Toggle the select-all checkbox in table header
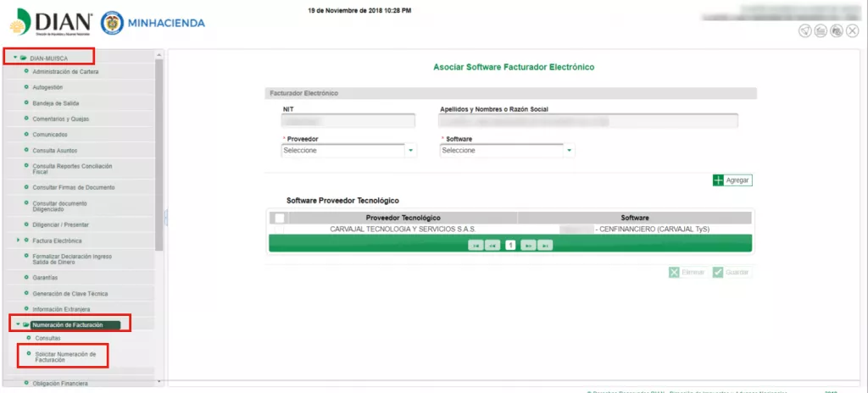This screenshot has height=393, width=868. (x=279, y=218)
